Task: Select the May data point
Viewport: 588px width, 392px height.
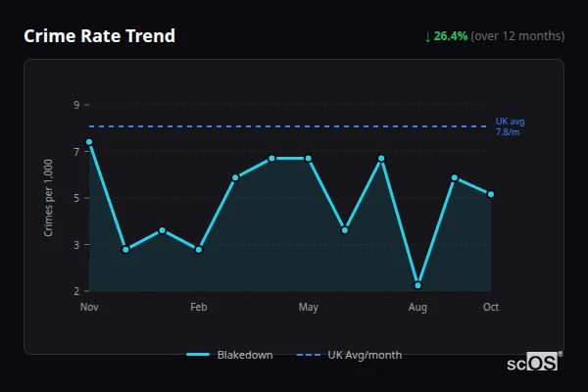Action: 309,159
